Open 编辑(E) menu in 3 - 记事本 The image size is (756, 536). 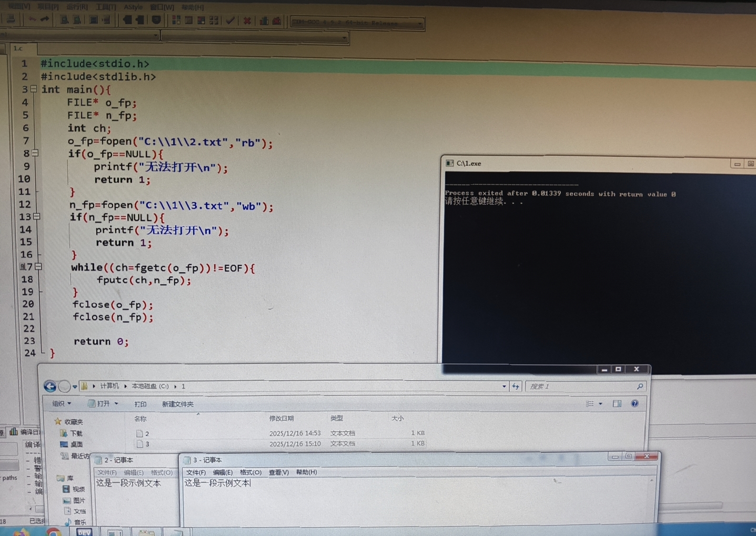tap(223, 472)
